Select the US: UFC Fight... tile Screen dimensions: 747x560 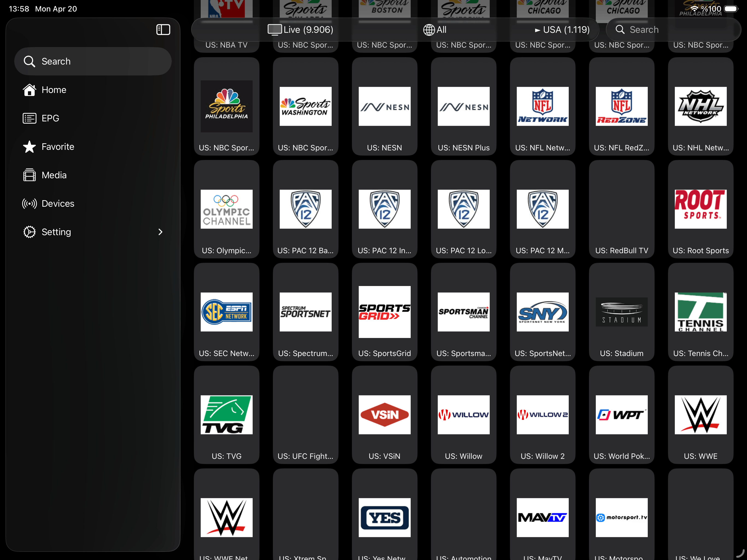pyautogui.click(x=306, y=415)
